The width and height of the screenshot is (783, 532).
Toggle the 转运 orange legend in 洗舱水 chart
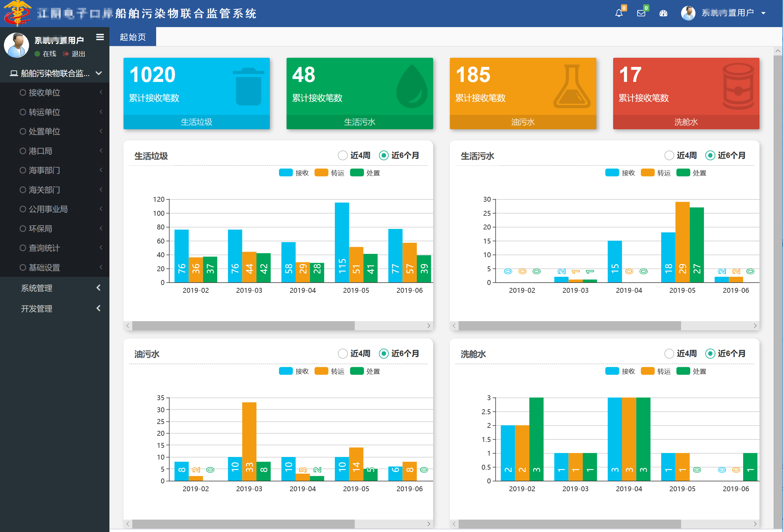[656, 371]
